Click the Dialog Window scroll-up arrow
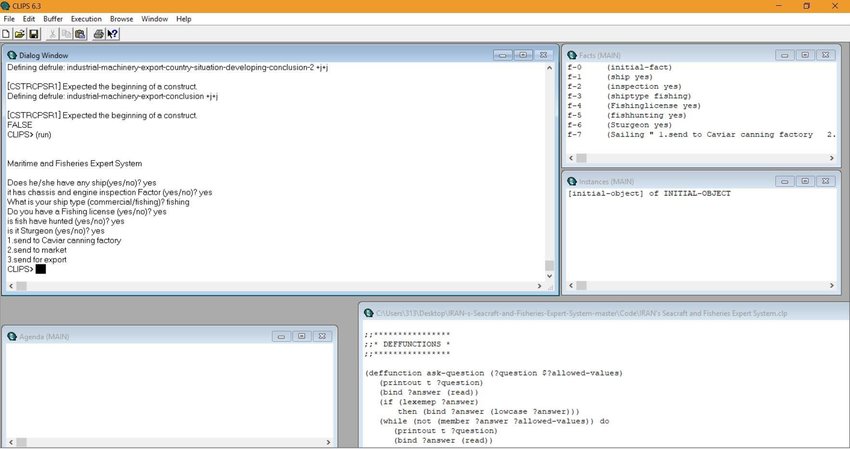The height and width of the screenshot is (449, 850). point(548,67)
